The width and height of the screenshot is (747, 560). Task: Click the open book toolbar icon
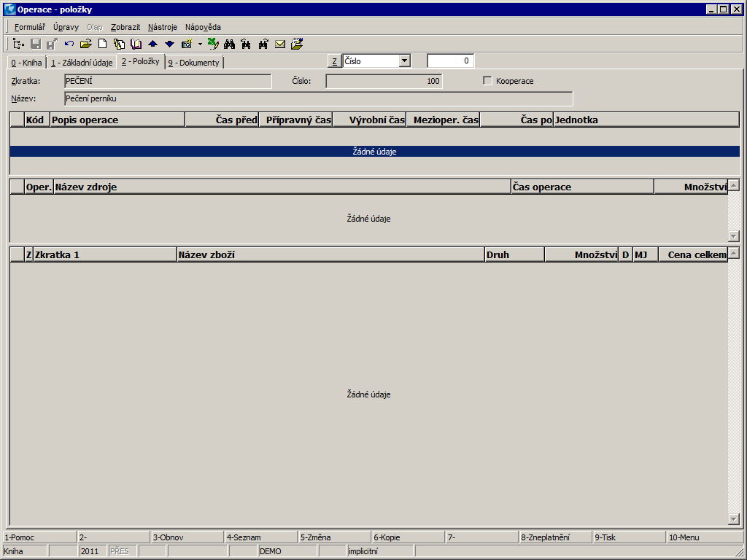(136, 44)
